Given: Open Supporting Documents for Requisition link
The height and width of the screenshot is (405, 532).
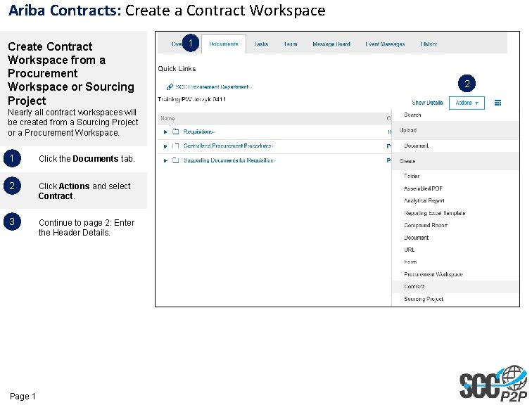Looking at the screenshot, I should click(x=229, y=160).
